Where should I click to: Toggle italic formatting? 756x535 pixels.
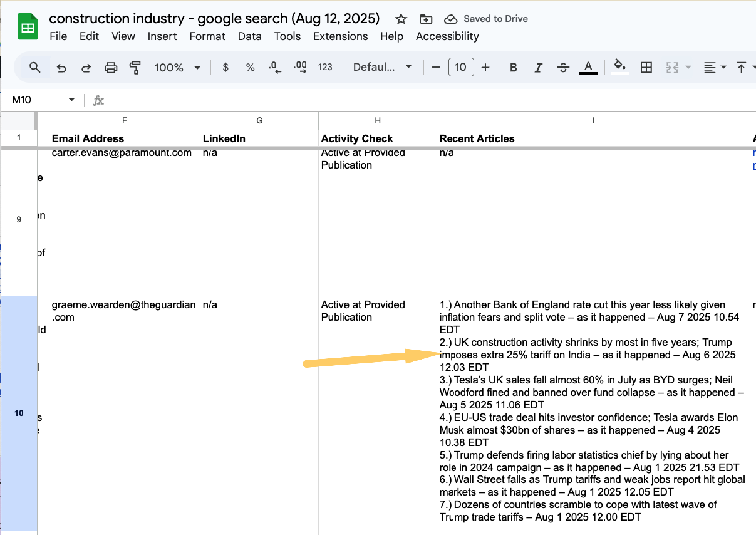[538, 68]
